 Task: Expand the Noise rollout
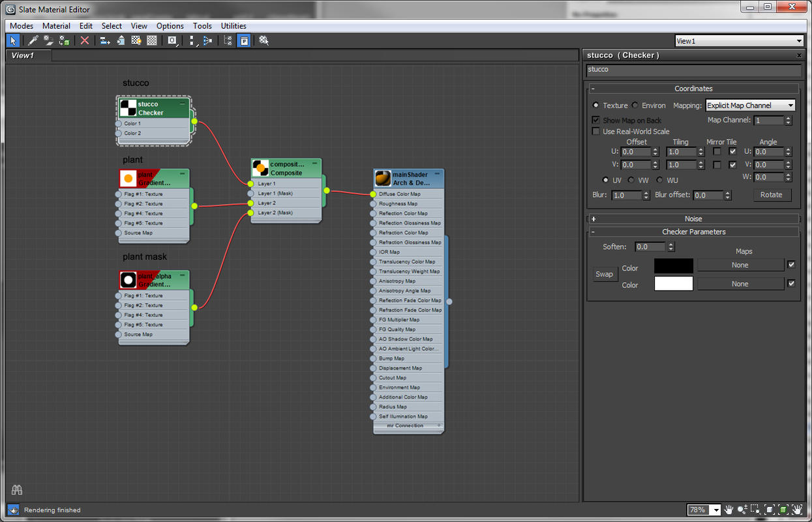pyautogui.click(x=593, y=219)
